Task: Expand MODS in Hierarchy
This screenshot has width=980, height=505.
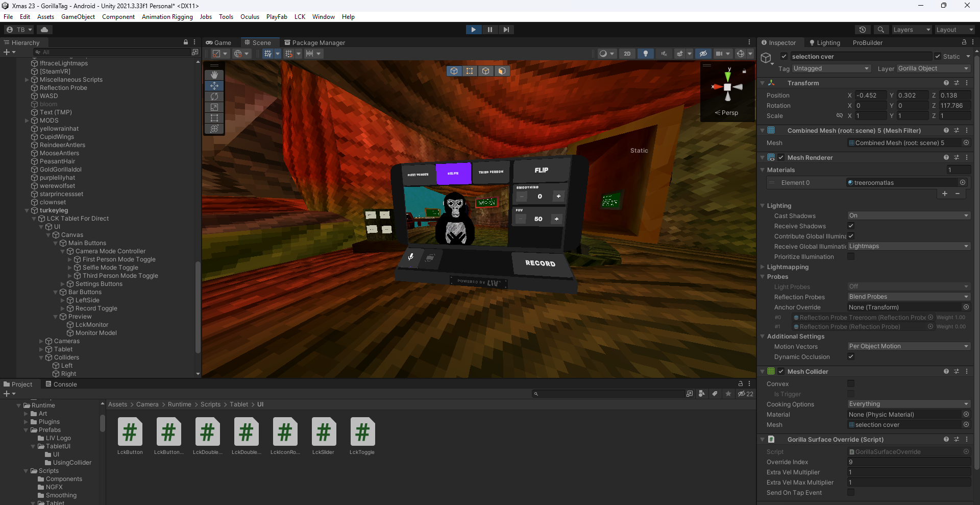Action: [27, 121]
